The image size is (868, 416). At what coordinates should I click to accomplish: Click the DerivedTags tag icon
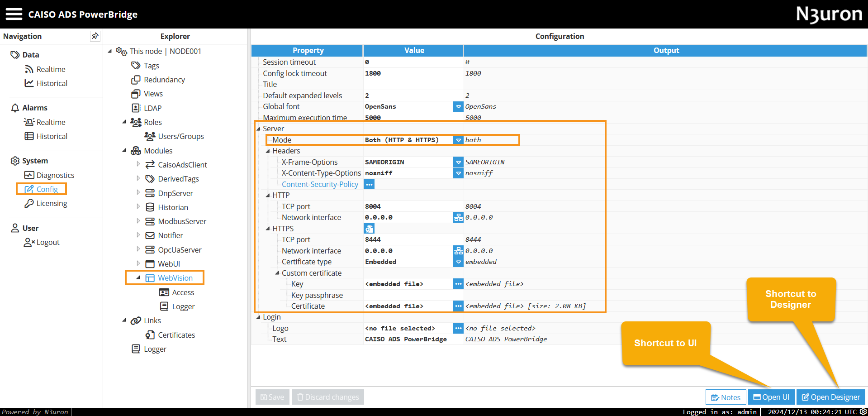coord(150,179)
